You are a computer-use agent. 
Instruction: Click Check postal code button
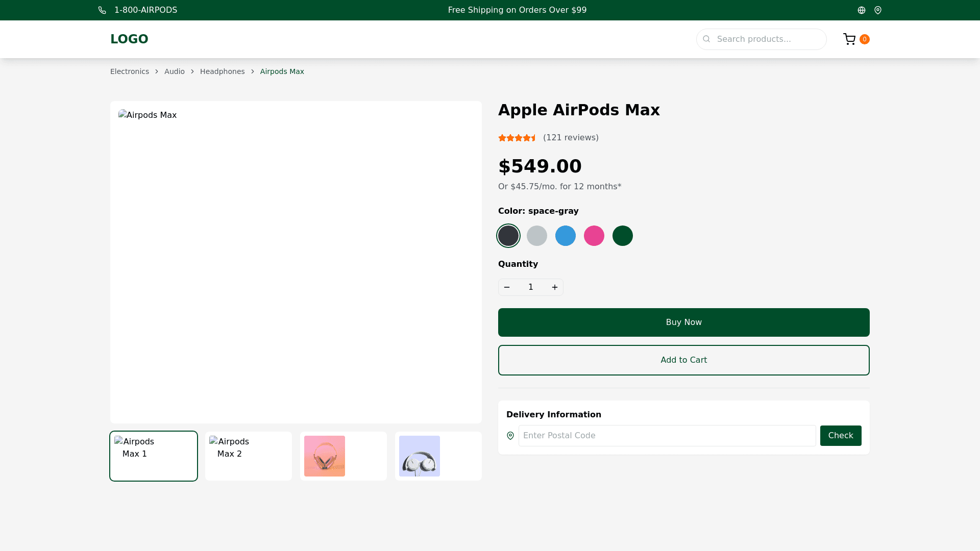pyautogui.click(x=840, y=436)
